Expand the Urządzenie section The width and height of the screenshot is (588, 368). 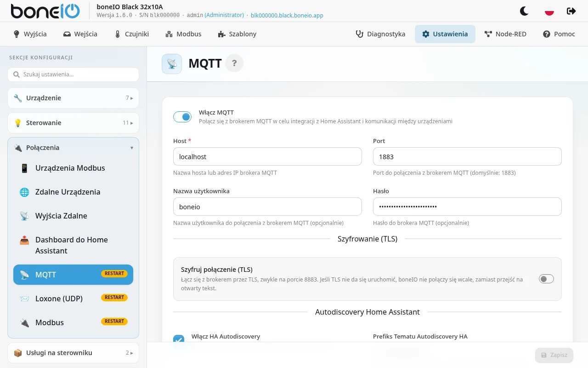[73, 98]
